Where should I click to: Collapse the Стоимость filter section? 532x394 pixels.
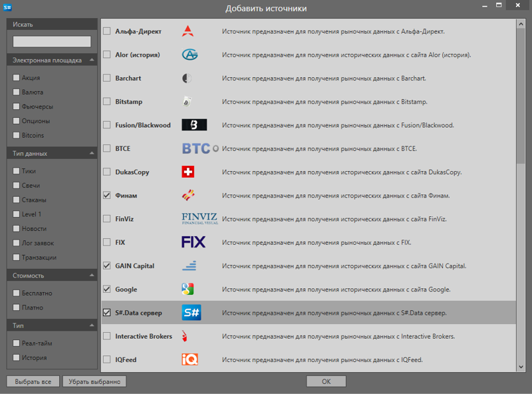91,276
